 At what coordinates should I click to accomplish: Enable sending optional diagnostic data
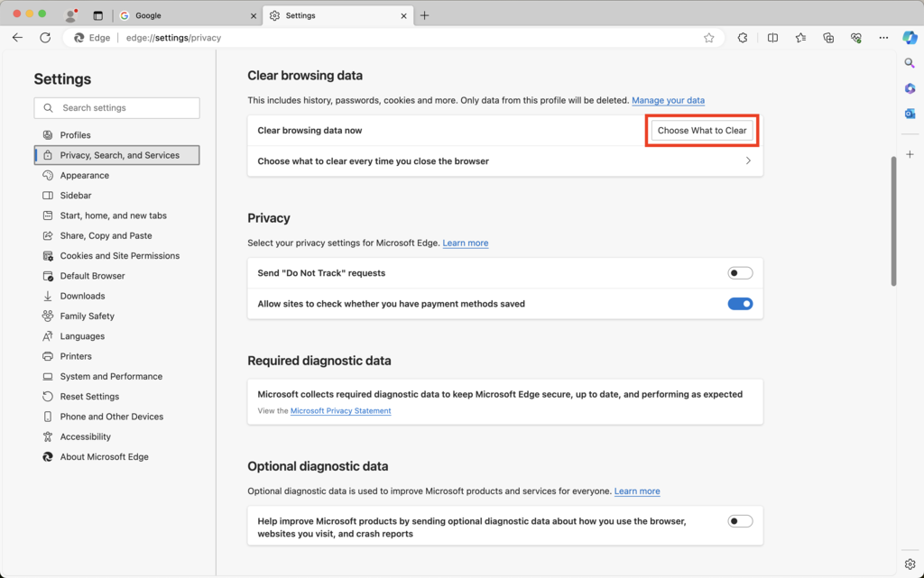(x=739, y=520)
